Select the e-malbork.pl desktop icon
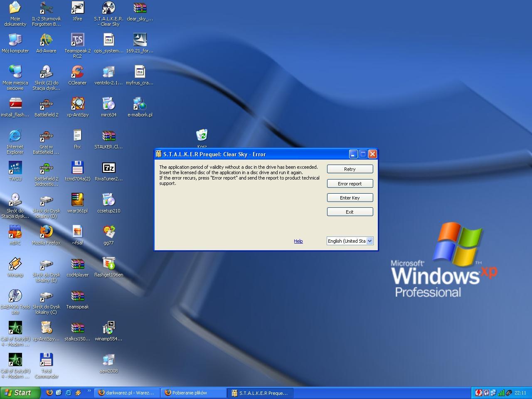Screen dimensions: 532x399 (140, 107)
